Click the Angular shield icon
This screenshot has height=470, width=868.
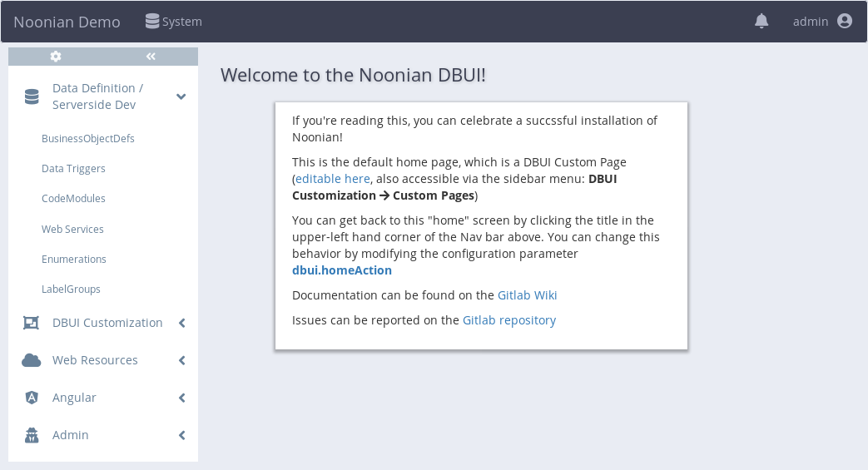click(32, 398)
